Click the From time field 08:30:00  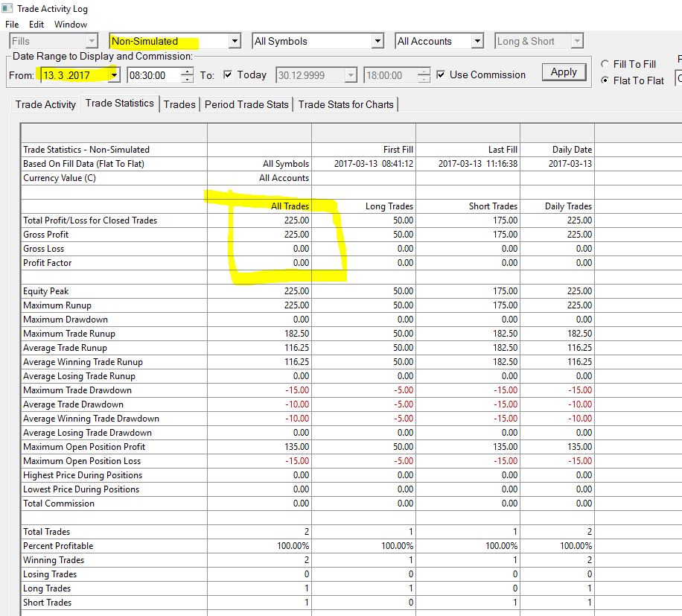coord(154,75)
